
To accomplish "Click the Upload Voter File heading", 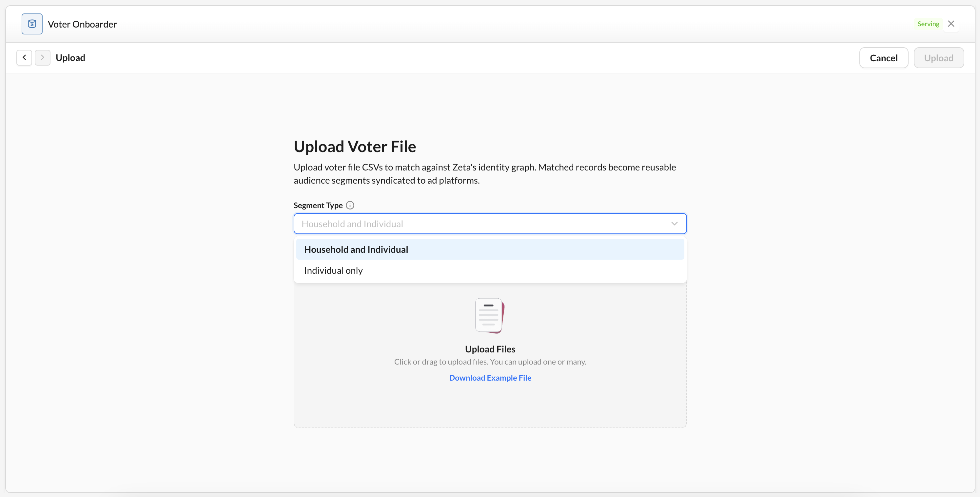I will click(x=355, y=147).
